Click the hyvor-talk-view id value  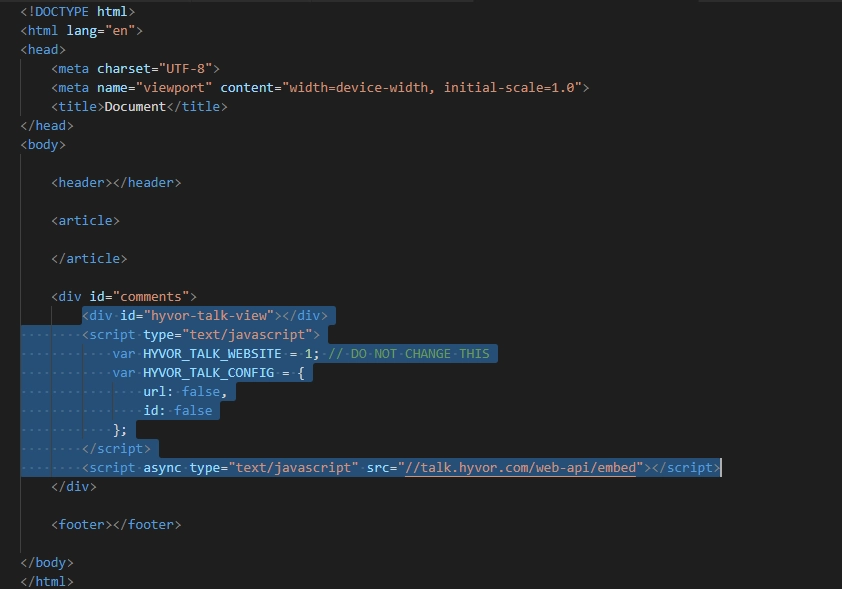tap(208, 316)
